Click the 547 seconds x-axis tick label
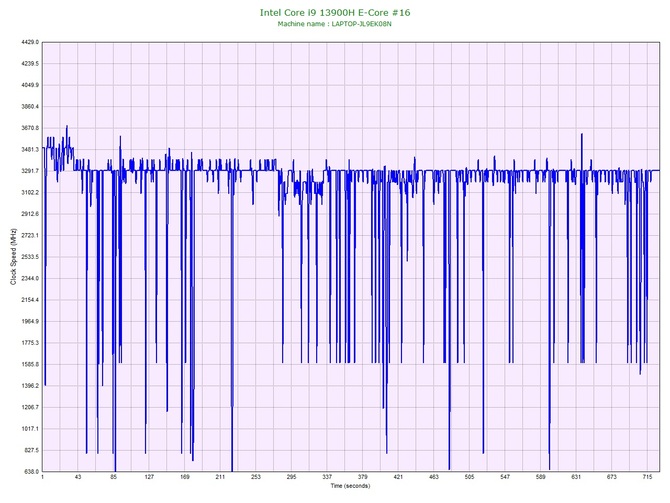The width and height of the screenshot is (670, 503). click(505, 477)
